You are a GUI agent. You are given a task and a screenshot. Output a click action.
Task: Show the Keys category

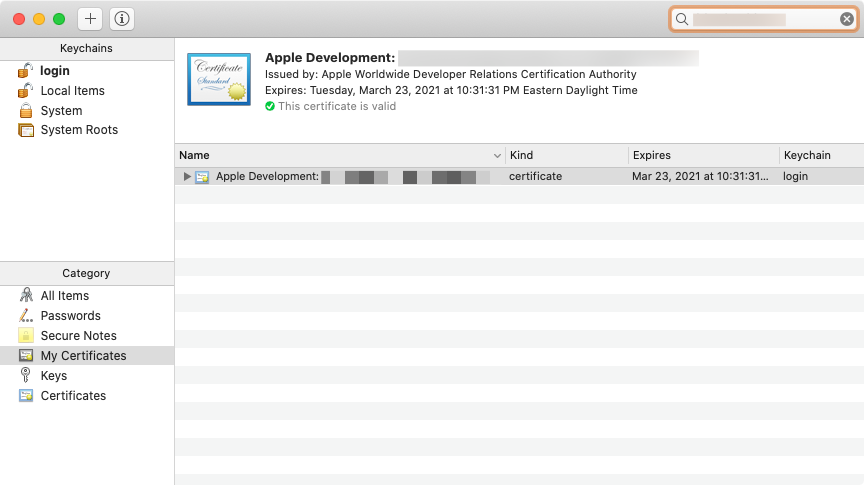53,376
